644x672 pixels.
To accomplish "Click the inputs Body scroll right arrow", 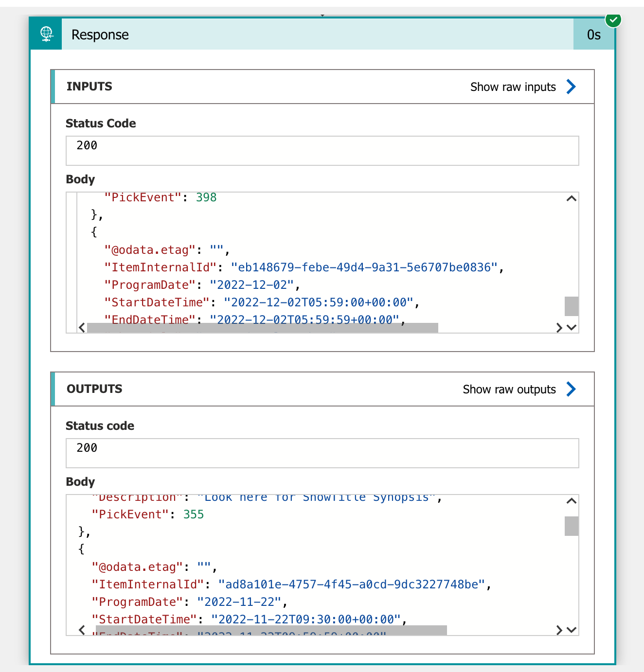I will (x=559, y=328).
